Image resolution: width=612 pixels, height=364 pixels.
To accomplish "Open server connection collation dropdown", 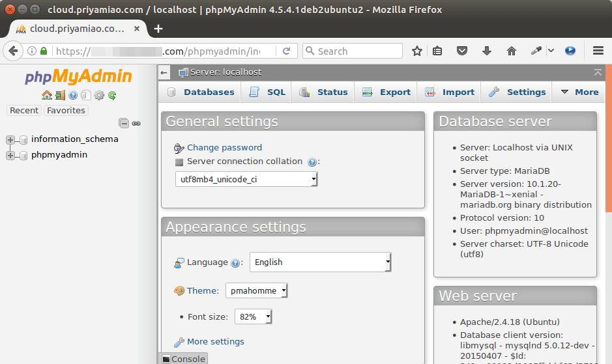I will (x=246, y=179).
